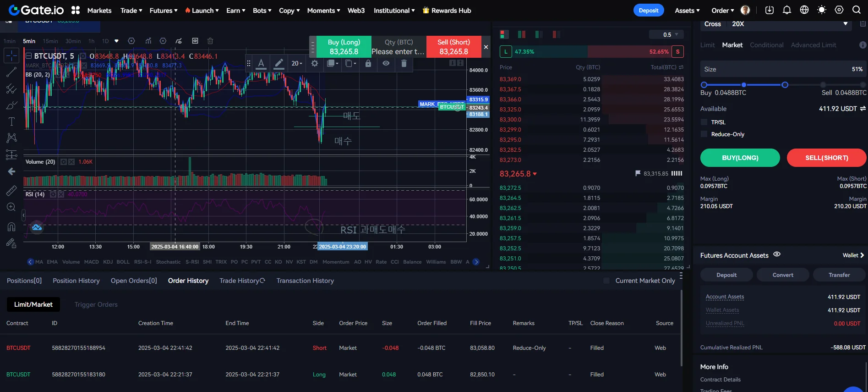Show order book buys-only view

[539, 34]
